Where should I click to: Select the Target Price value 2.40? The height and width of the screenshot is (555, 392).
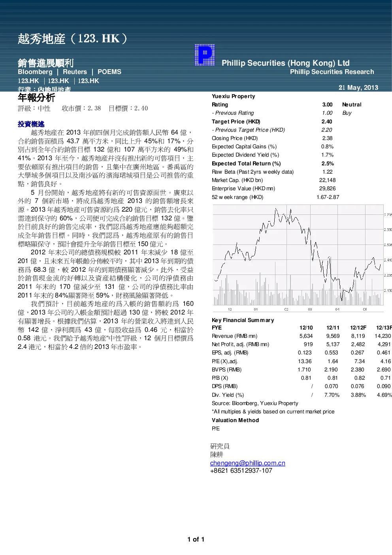coord(327,121)
